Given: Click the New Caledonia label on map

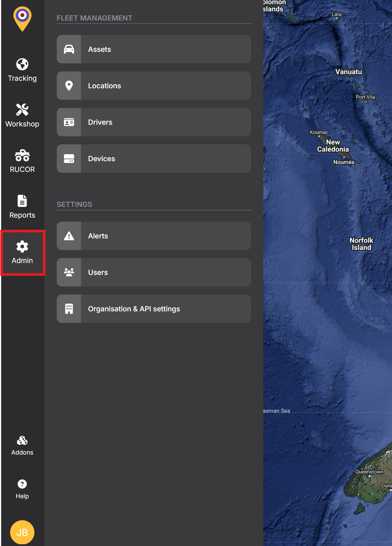Looking at the screenshot, I should point(333,146).
